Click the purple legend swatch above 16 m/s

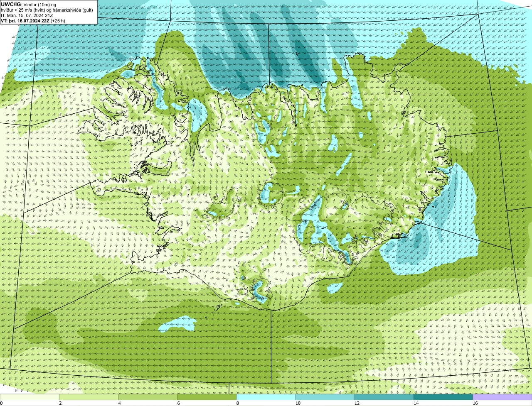click(502, 397)
